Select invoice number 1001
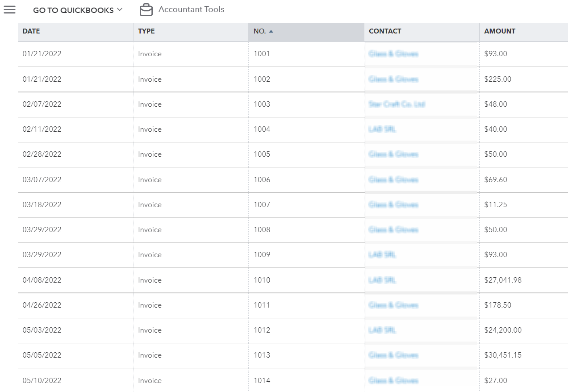The width and height of the screenshot is (568, 392). click(262, 54)
